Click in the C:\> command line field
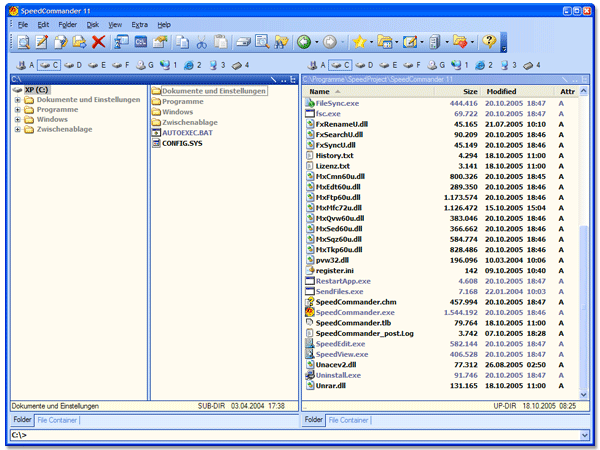 pyautogui.click(x=295, y=435)
